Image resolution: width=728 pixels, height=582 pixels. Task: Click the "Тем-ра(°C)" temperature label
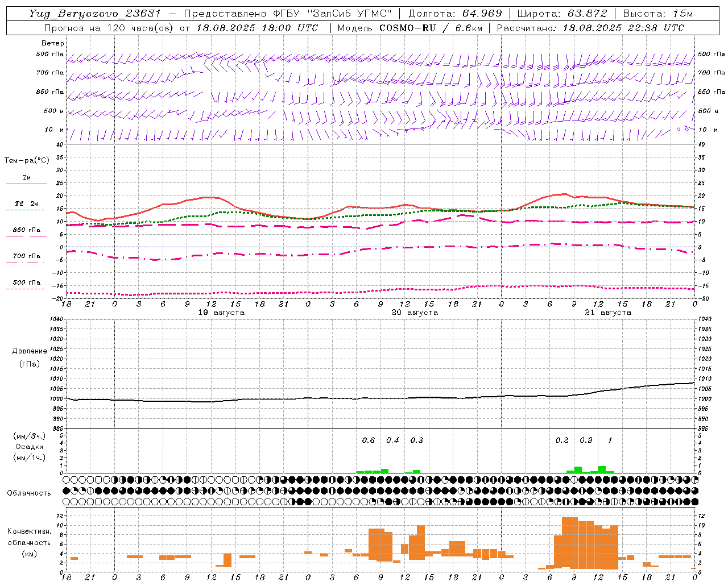click(x=27, y=160)
